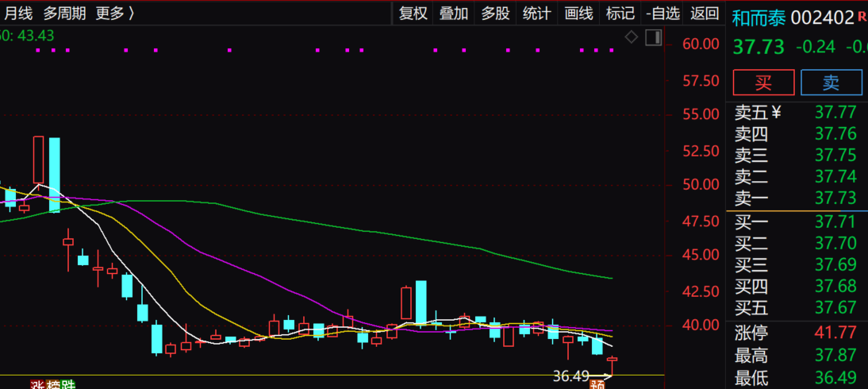This screenshot has width=868, height=389.
Task: Click the 40.00 price axis label
Action: pos(701,324)
